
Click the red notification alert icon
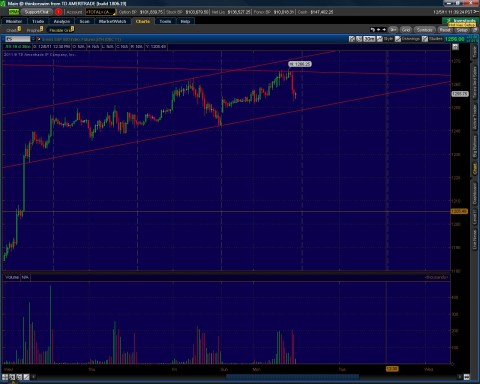coord(58,12)
